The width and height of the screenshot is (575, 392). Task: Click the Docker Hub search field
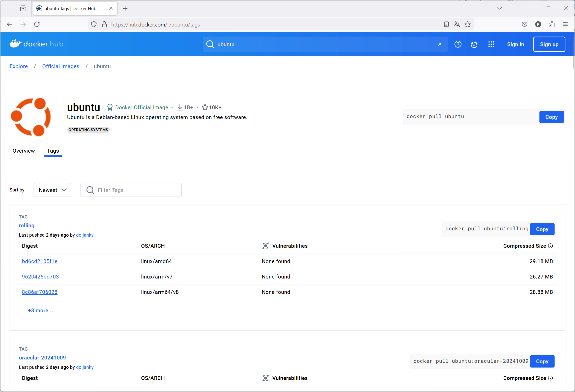click(325, 44)
